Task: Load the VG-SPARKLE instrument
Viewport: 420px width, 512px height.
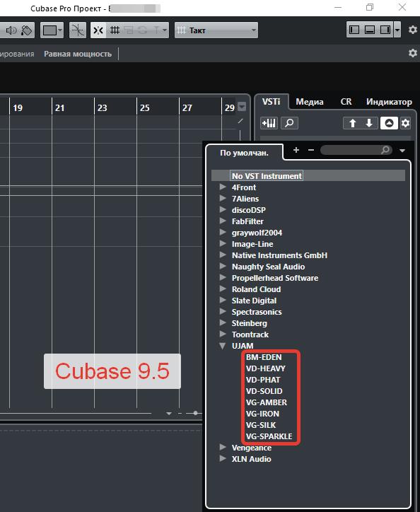Action: (269, 436)
